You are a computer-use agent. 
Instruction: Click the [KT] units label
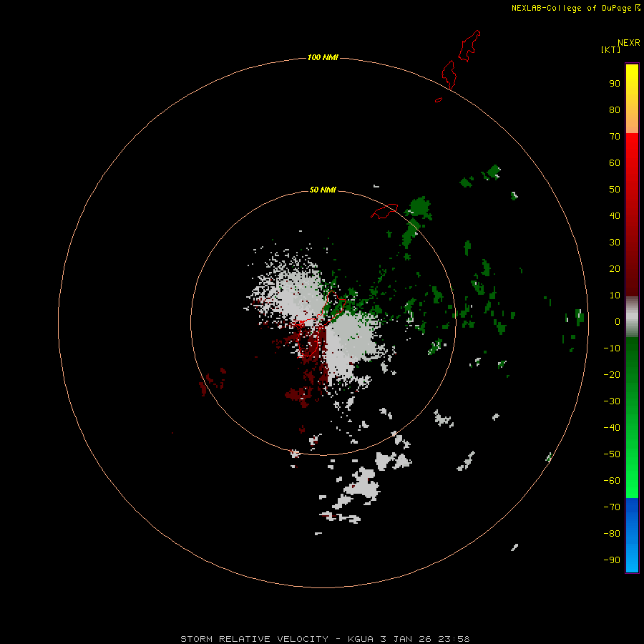610,50
